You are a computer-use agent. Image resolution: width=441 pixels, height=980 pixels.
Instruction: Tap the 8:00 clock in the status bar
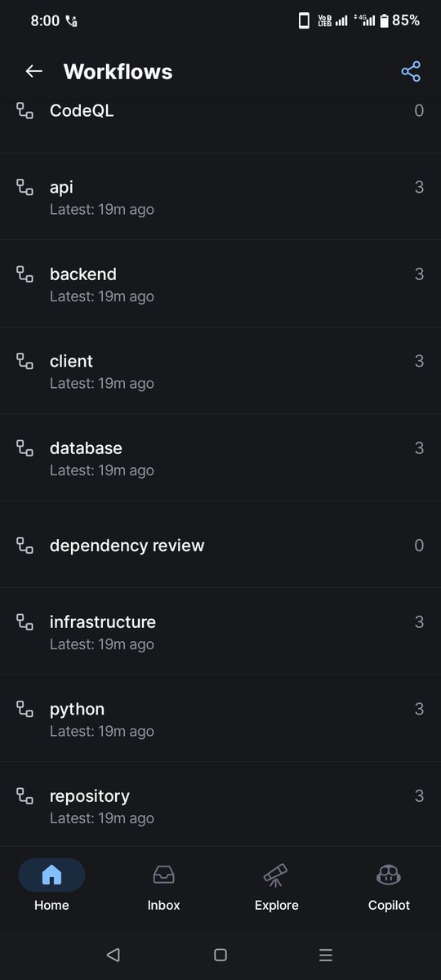click(45, 21)
